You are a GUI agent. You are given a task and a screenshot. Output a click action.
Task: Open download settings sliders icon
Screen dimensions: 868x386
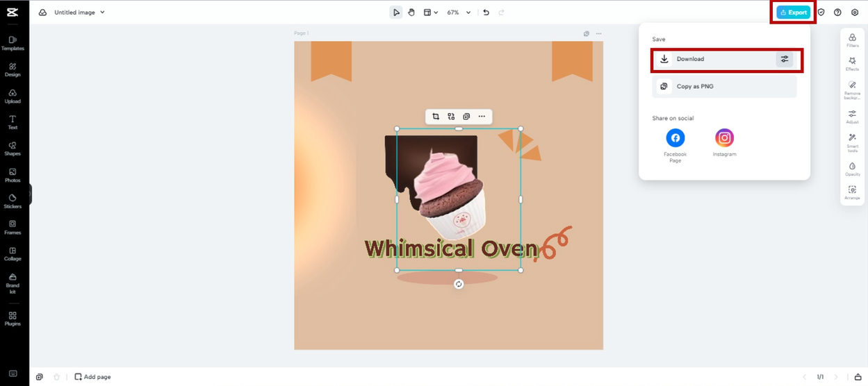pyautogui.click(x=785, y=60)
